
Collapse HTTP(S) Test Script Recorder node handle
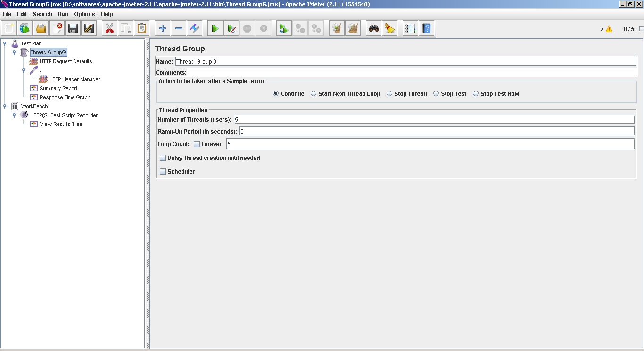tap(14, 115)
